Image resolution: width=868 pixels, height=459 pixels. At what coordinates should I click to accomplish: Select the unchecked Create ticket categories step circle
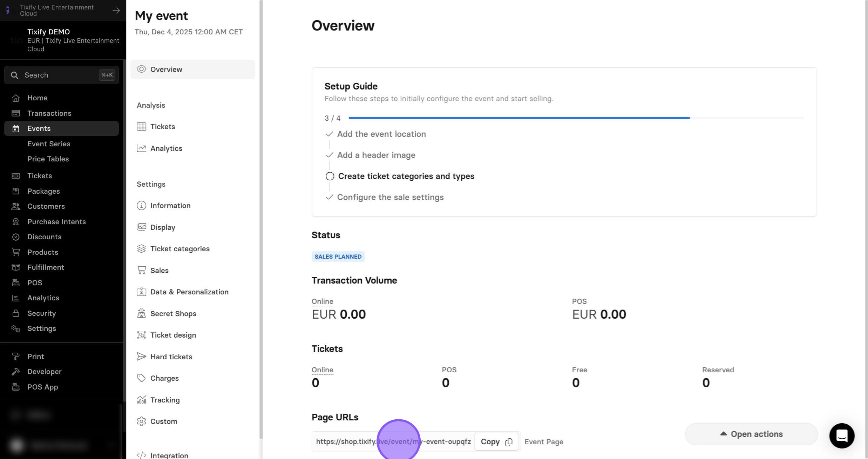click(x=330, y=176)
